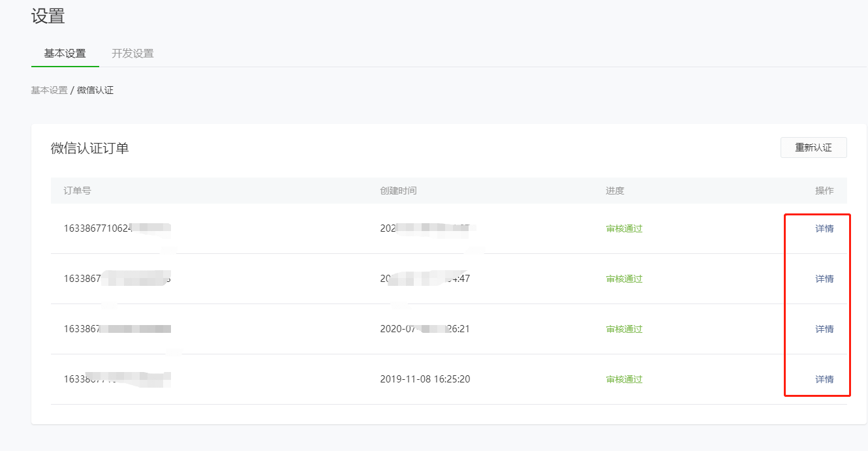Image resolution: width=868 pixels, height=451 pixels.
Task: Open 详情 for the order starting 163386771062
Action: pos(824,228)
